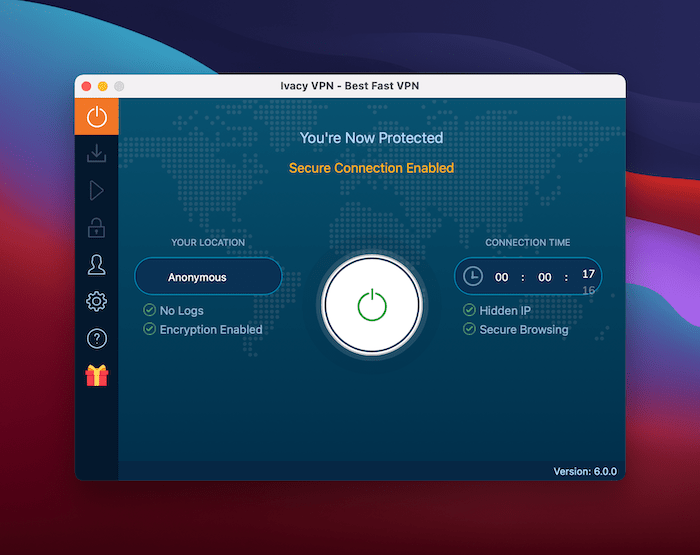Click the seconds value 17 in timer
The width and height of the screenshot is (700, 555).
(588, 274)
